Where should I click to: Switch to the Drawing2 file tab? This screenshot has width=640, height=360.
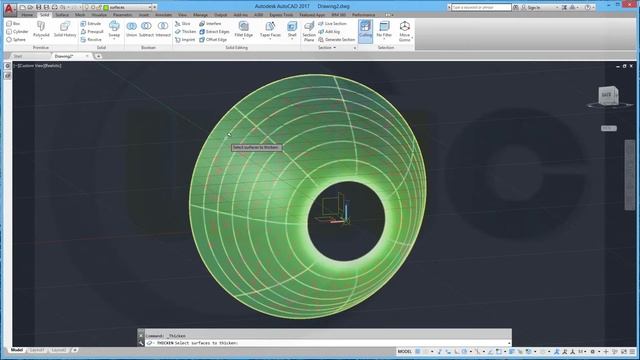pyautogui.click(x=64, y=56)
